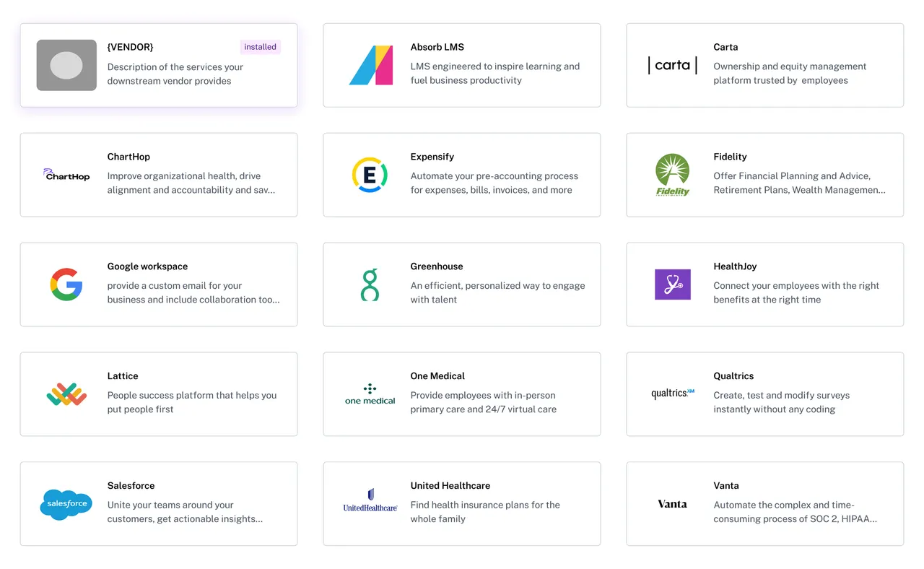This screenshot has width=924, height=569.
Task: Click the installed badge on {VENDOR}
Action: pos(260,47)
